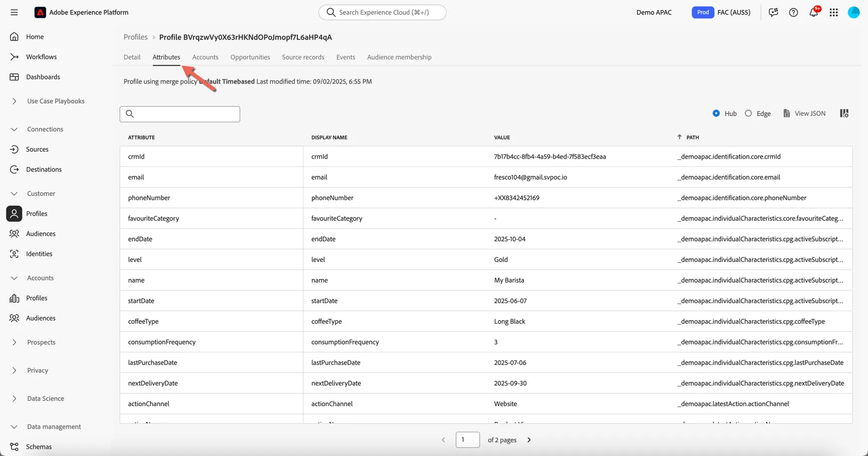Screen dimensions: 868x456
Task: Open the user profile avatar
Action: tap(853, 12)
